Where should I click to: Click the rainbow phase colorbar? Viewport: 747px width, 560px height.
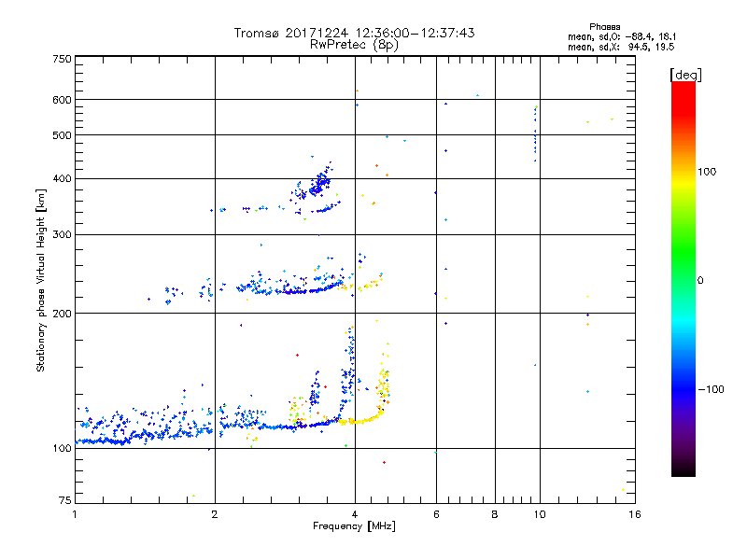(684, 278)
